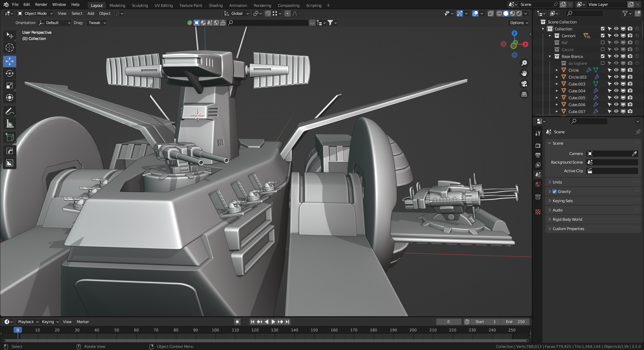Open the Global orientation dropdown
The width and height of the screenshot is (644, 350).
coord(236,13)
